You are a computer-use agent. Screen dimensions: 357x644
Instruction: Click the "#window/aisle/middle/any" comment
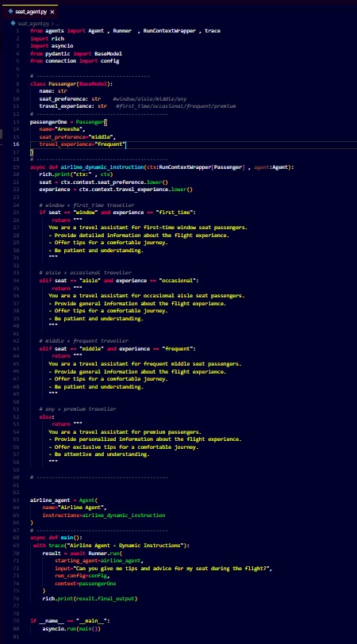click(x=149, y=99)
